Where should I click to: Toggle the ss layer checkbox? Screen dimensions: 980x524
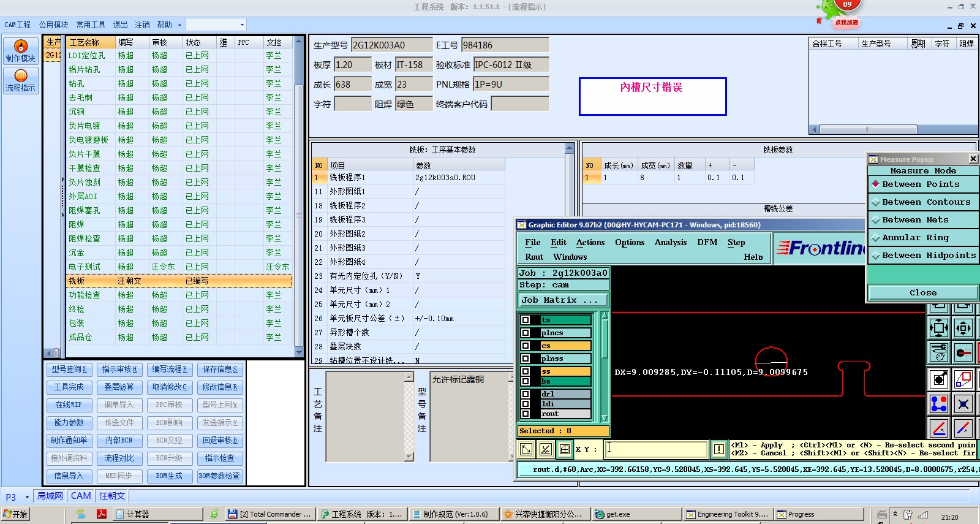(x=526, y=371)
